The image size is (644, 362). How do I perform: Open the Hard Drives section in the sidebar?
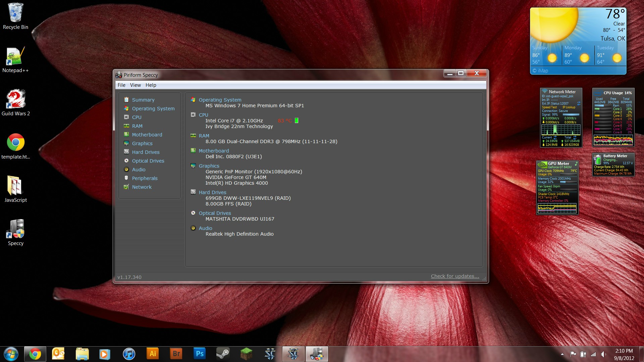coord(146,152)
